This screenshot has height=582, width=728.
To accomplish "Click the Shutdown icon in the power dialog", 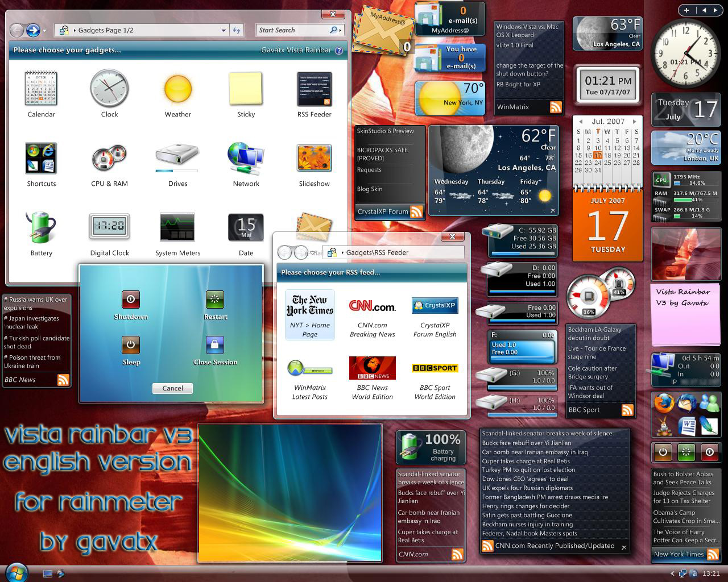I will [130, 299].
